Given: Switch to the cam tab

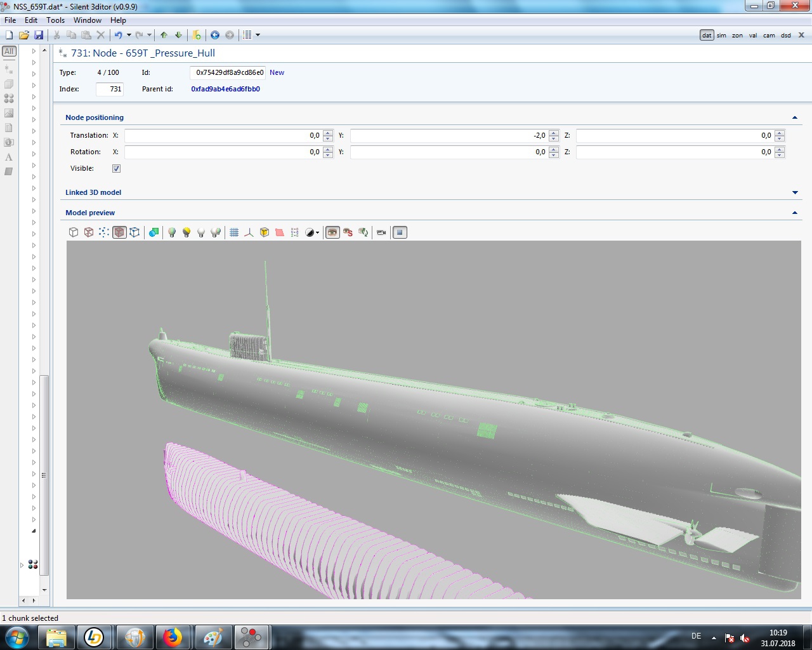Looking at the screenshot, I should click(x=769, y=36).
